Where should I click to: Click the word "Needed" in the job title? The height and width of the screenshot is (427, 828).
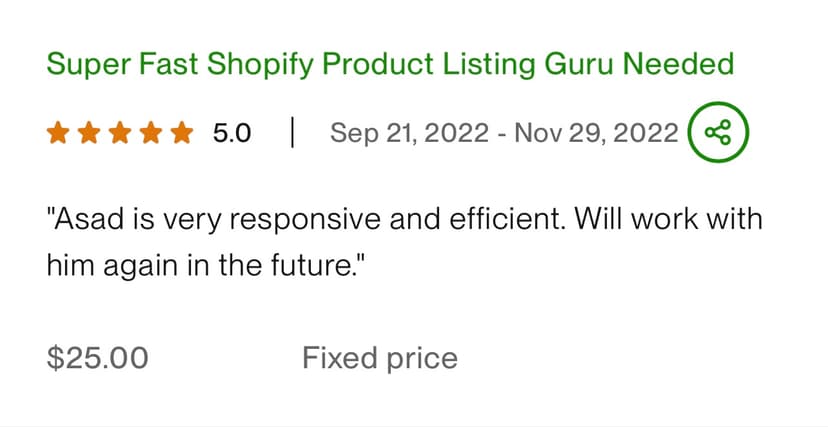(x=678, y=65)
